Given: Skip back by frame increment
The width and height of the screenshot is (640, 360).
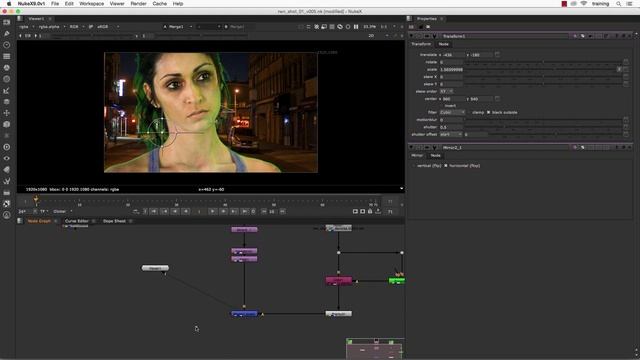Looking at the screenshot, I should click(x=264, y=211).
